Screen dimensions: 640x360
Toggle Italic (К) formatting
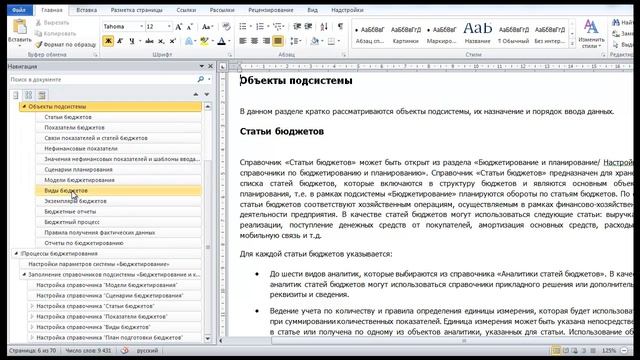pyautogui.click(x=120, y=41)
